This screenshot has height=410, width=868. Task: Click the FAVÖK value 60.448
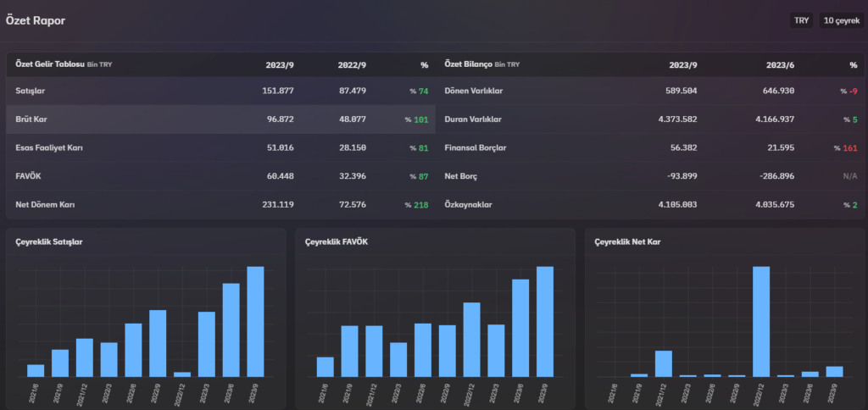(280, 176)
